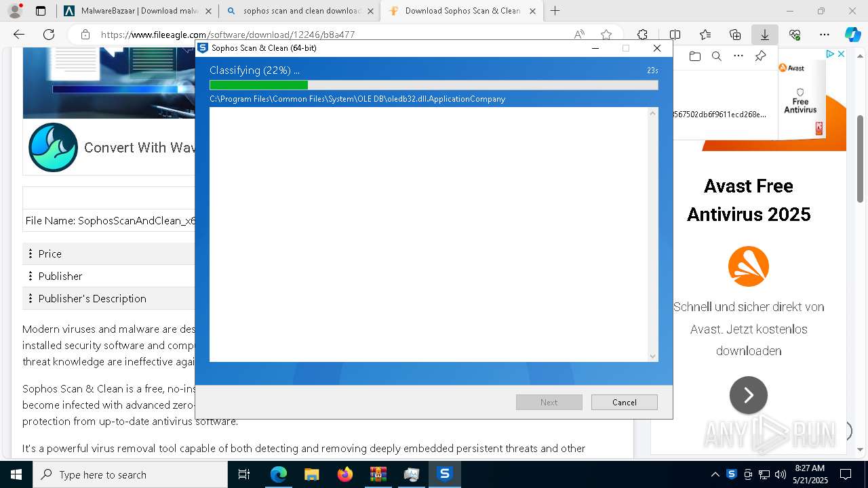This screenshot has height=488, width=868.
Task: Click the Sophos Scan & Clean title icon
Action: tap(202, 48)
